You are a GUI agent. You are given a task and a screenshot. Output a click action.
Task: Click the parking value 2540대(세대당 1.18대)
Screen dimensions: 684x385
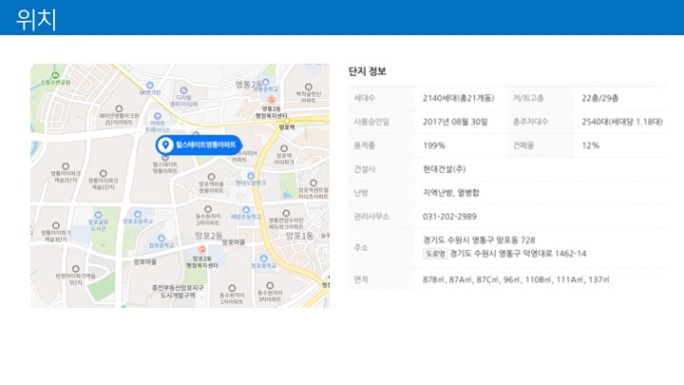(622, 122)
